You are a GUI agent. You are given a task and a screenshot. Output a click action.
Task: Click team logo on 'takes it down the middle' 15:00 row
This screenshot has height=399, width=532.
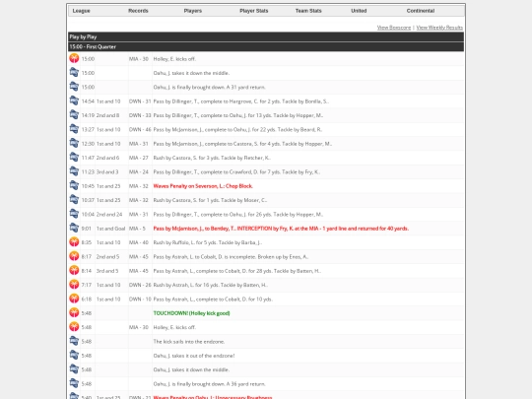coord(74,73)
